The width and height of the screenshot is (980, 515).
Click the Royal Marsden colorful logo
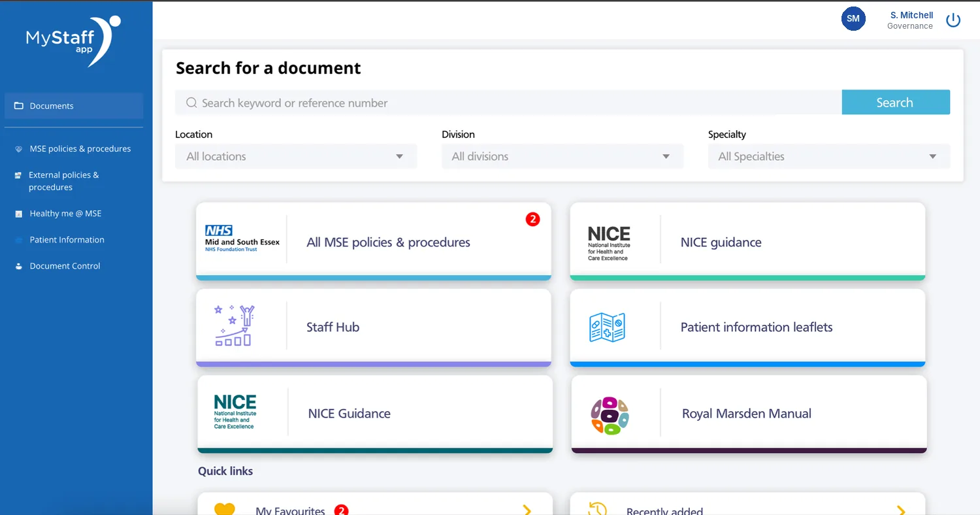(x=610, y=416)
